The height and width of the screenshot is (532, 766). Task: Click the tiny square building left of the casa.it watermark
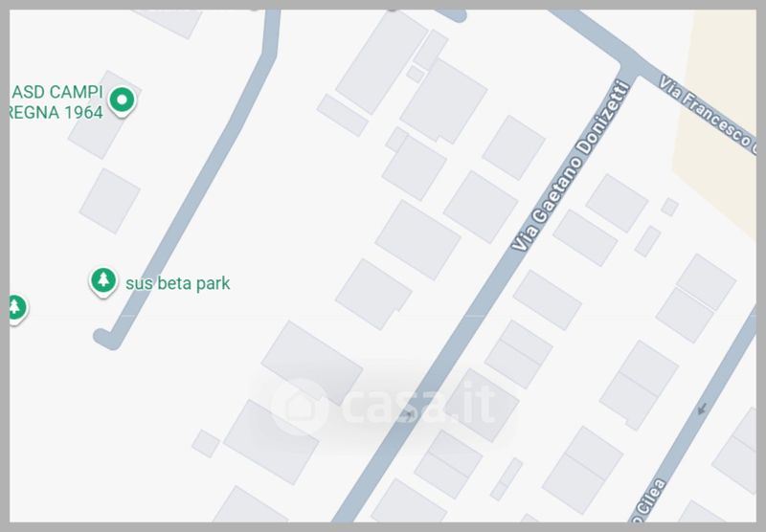point(206,443)
